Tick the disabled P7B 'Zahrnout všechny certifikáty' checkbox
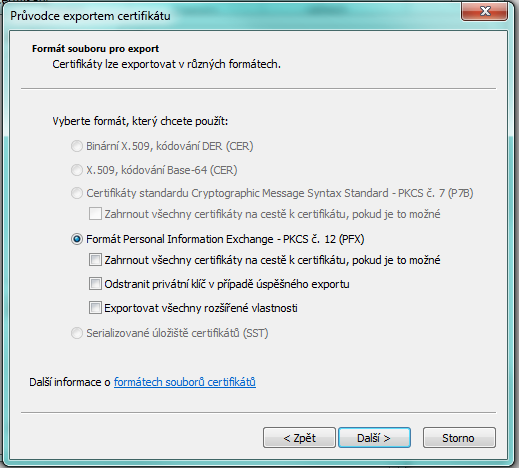 click(x=95, y=214)
